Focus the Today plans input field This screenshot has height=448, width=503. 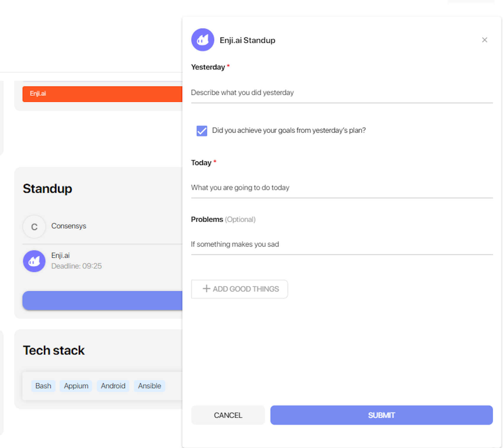click(342, 188)
